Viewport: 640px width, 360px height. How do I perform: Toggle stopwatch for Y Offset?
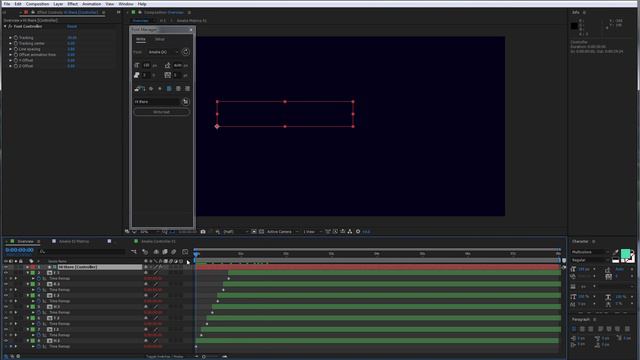(x=16, y=60)
